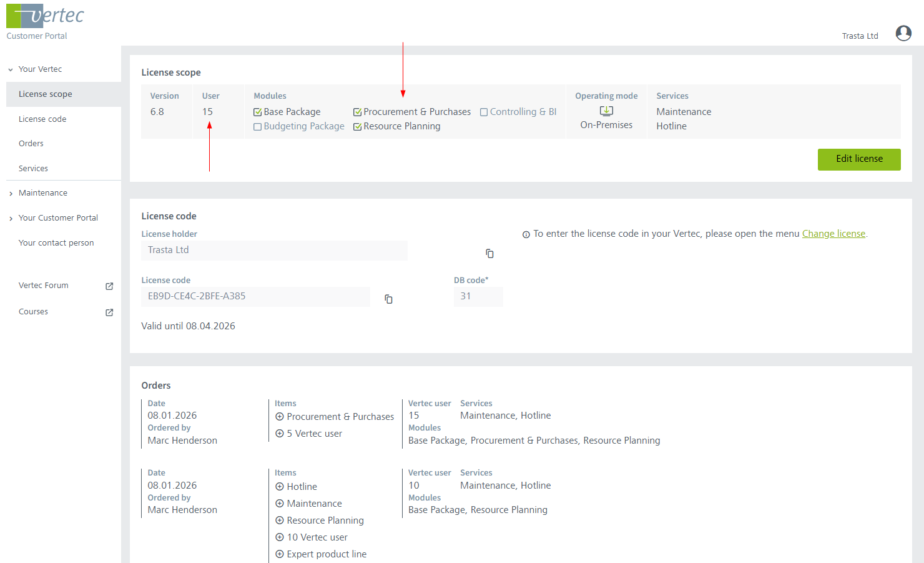This screenshot has width=924, height=563.
Task: Open Vertec Forum external link icon
Action: pyautogui.click(x=109, y=286)
